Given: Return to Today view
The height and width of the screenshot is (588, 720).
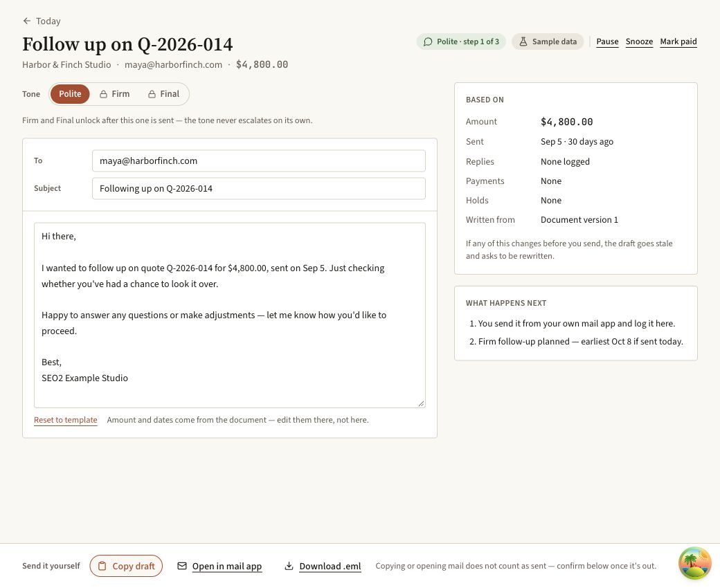Looking at the screenshot, I should coord(42,21).
